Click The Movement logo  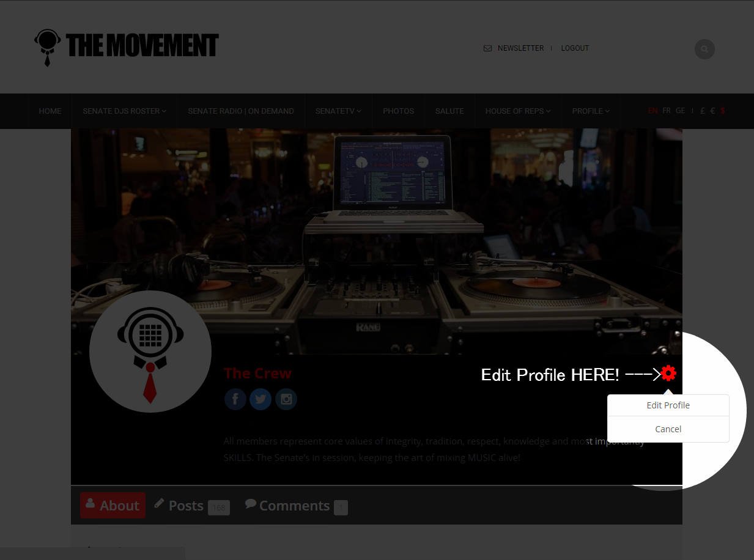[126, 47]
